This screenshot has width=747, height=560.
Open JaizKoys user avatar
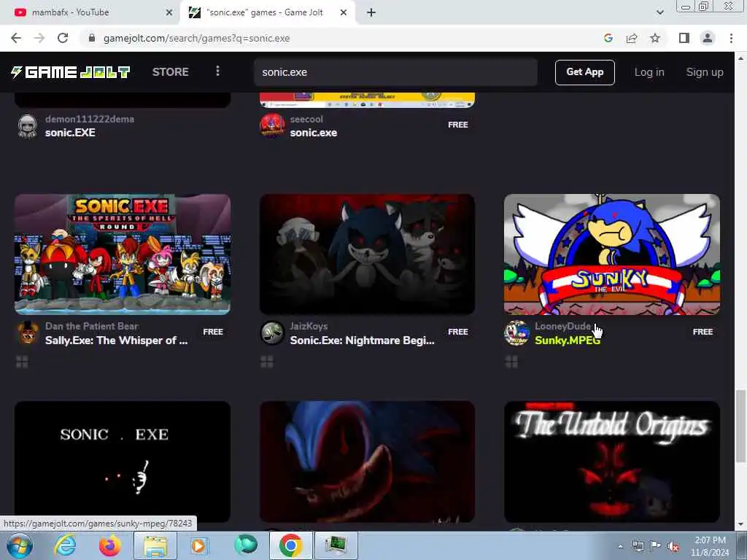[273, 332]
